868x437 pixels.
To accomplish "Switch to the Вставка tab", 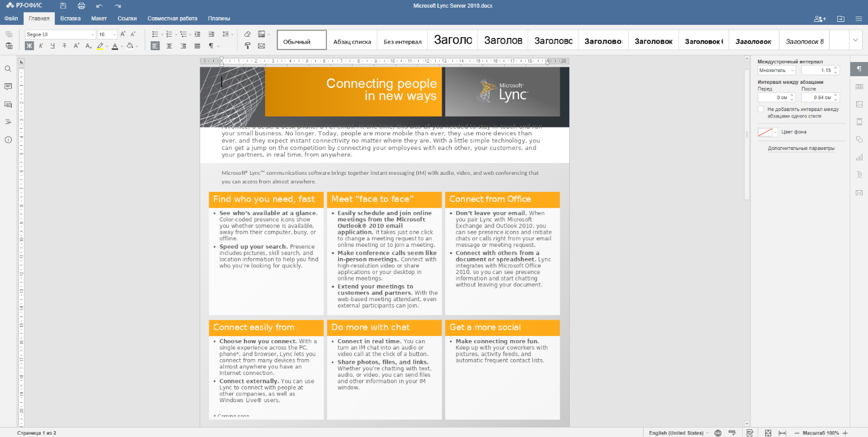I will click(70, 18).
